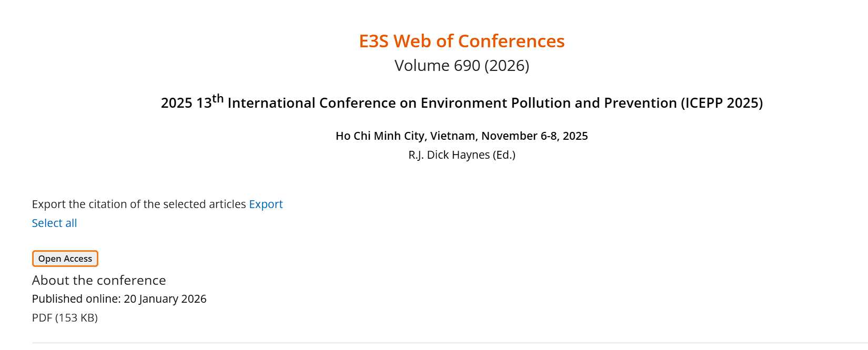Click 'Export the citation of the selected articles' text
Image resolution: width=868 pixels, height=350 pixels.
pos(139,204)
